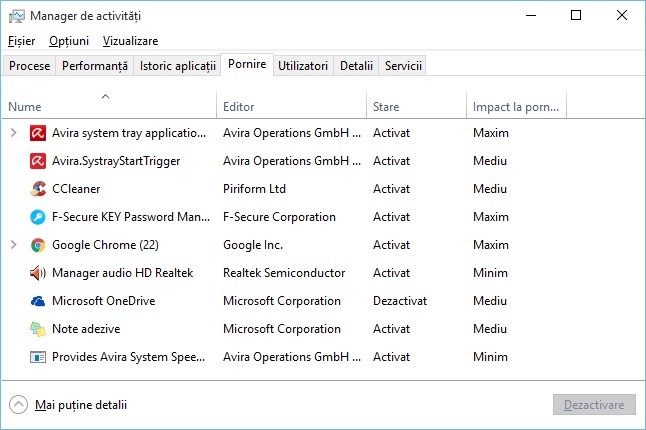Click the Avira system tray application name text
The image size is (646, 430).
[129, 133]
